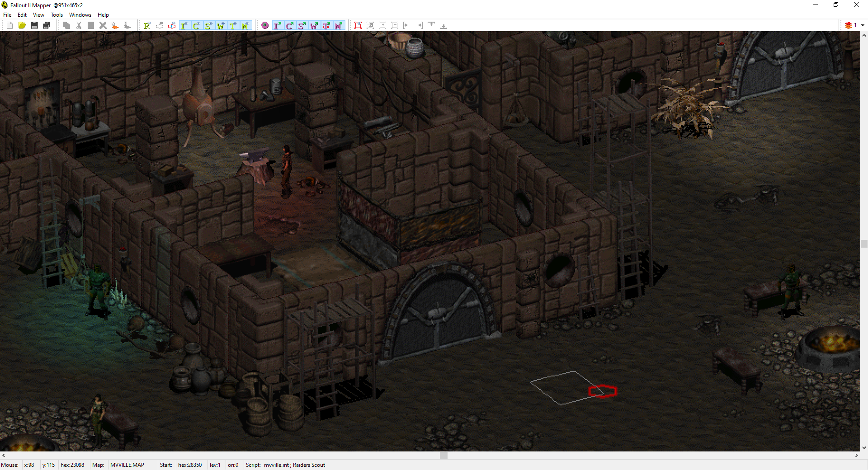Open the Tools menu
Screen dimensions: 868x470
pos(57,15)
